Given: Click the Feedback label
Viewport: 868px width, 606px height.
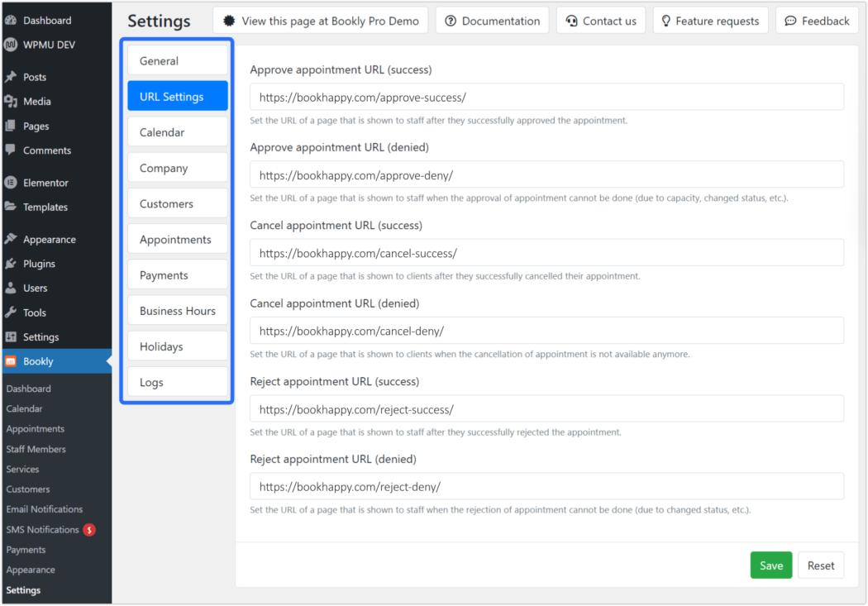Looking at the screenshot, I should [825, 21].
